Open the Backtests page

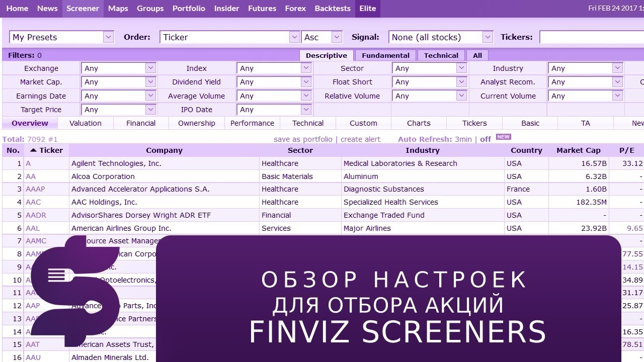point(333,9)
